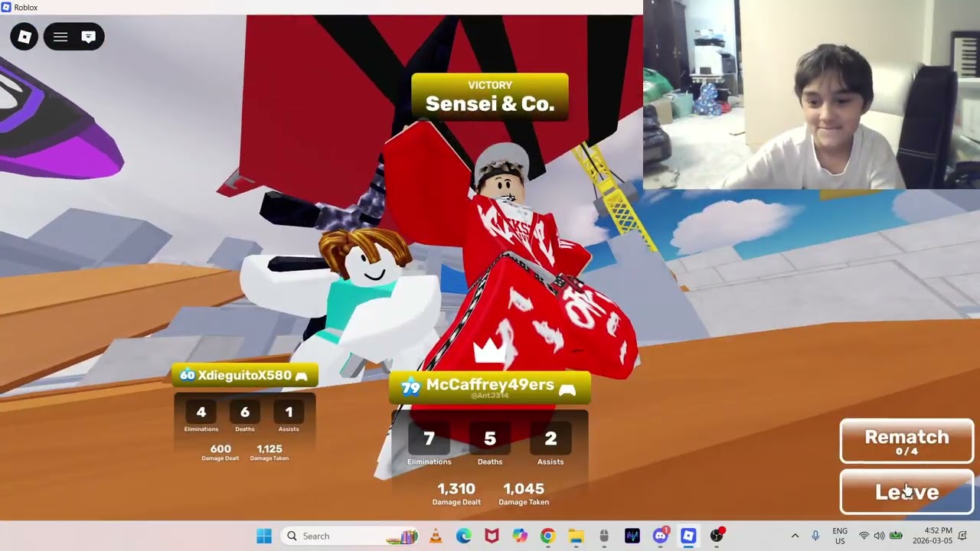Click the Victory Sensei & Co. banner

(490, 97)
